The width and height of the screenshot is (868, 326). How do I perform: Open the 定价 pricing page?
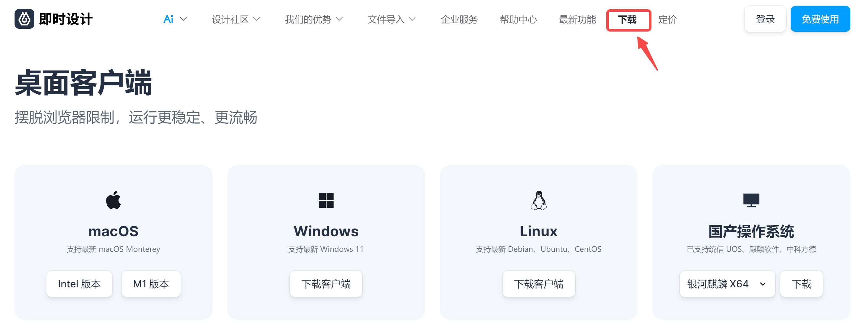667,19
